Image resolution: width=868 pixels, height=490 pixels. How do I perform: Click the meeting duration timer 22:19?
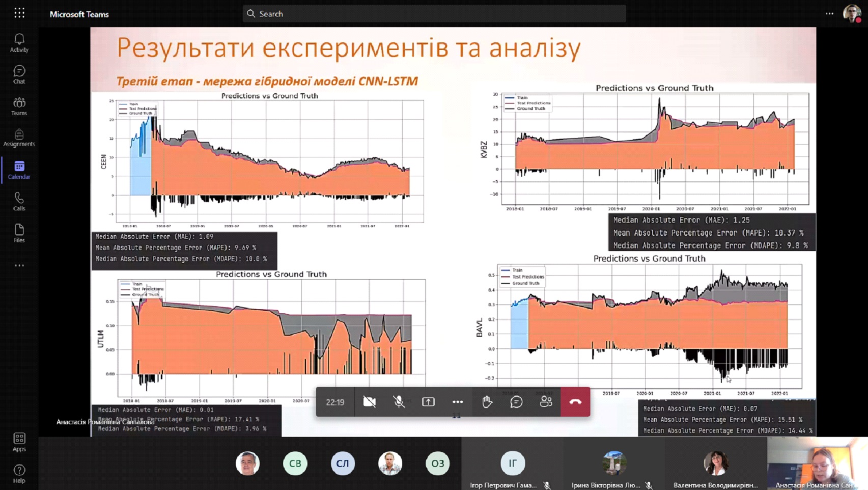pyautogui.click(x=335, y=402)
